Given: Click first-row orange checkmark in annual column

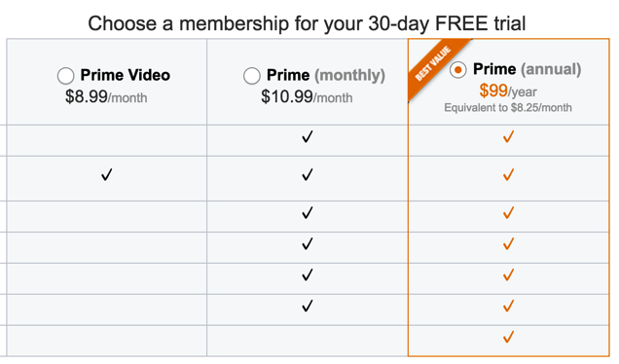Looking at the screenshot, I should click(508, 136).
